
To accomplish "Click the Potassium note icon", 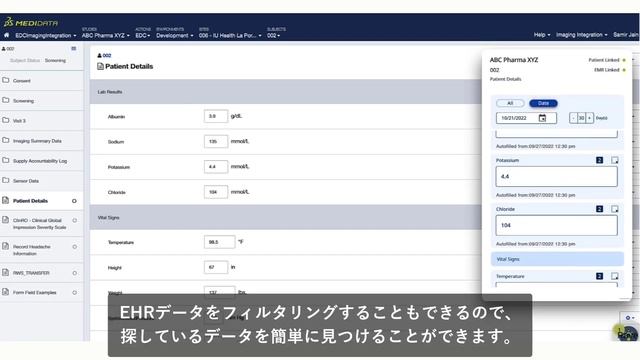I will coord(615,160).
